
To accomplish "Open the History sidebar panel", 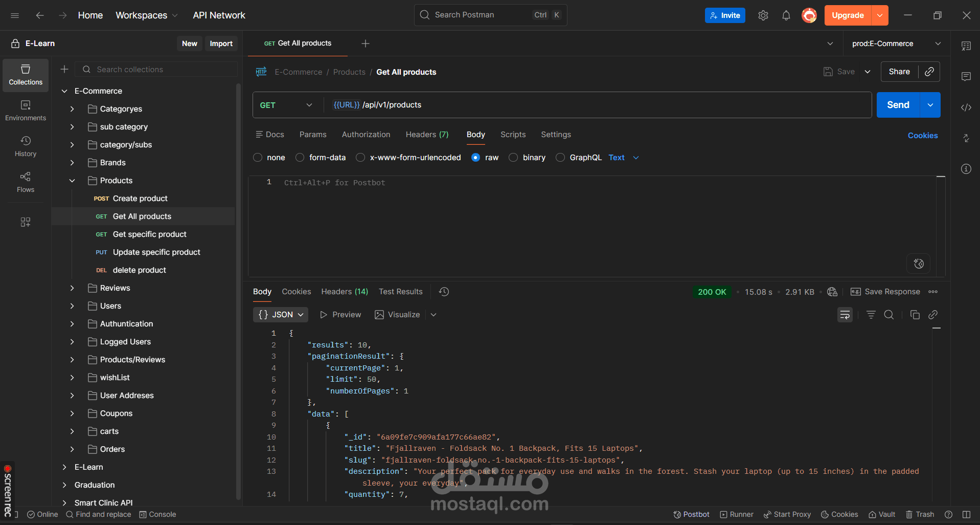I will 26,147.
